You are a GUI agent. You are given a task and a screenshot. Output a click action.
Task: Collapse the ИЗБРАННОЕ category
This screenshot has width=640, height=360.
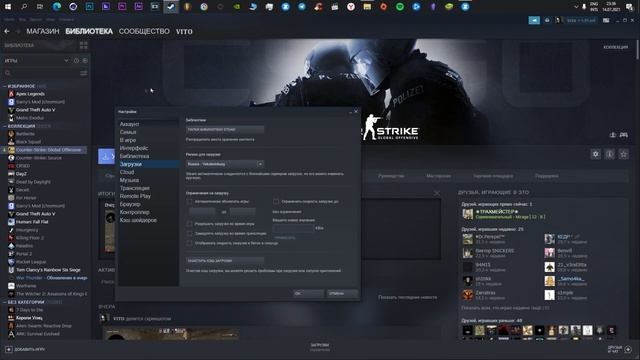tap(4, 86)
